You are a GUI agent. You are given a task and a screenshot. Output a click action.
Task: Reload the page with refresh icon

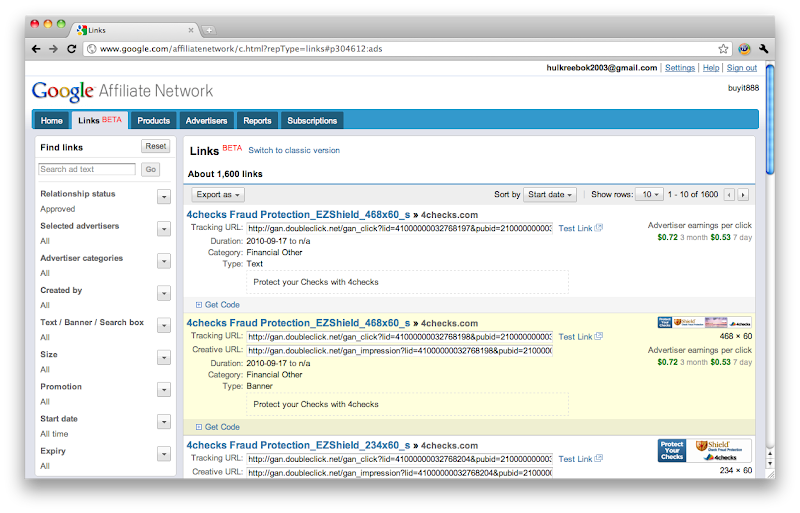[x=71, y=49]
